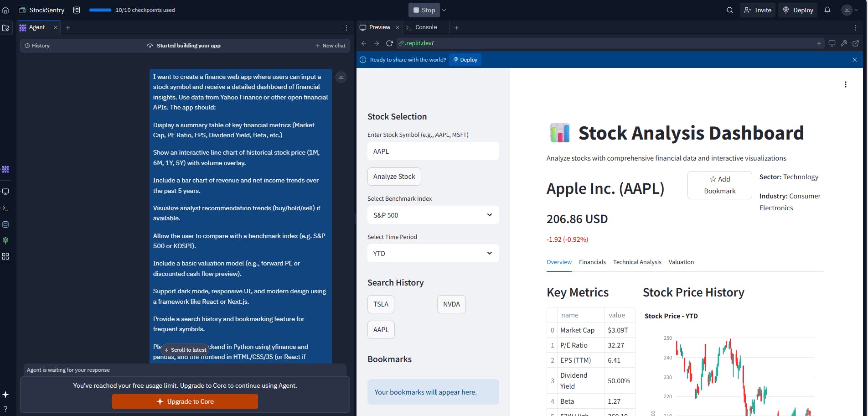
Task: Open the preview dev tools wrench icon
Action: point(844,43)
